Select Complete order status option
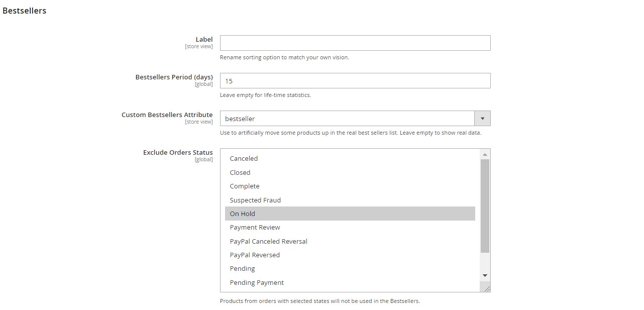Viewport: 644px width, 310px height. [x=245, y=186]
